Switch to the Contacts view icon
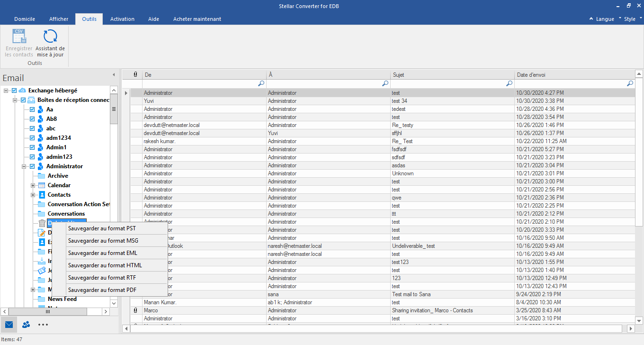Screen dimensions: 644x345 point(26,325)
